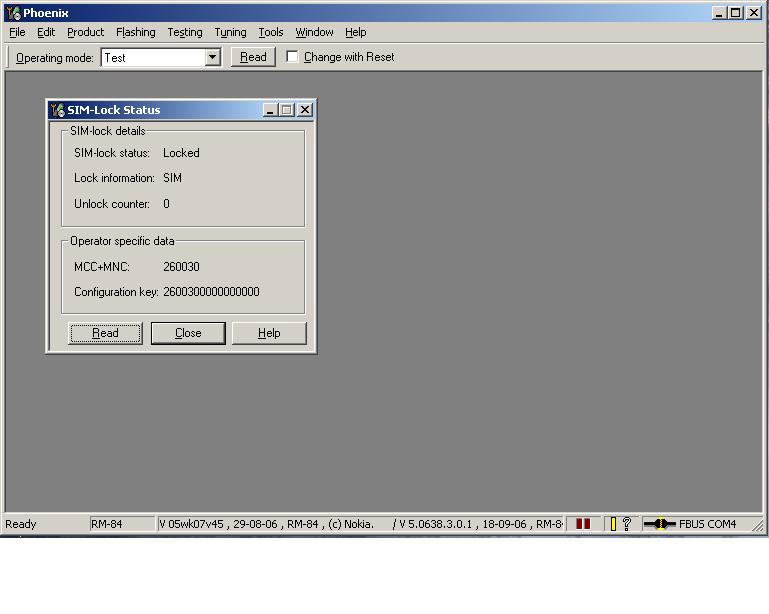Click Close button in SIM-Lock dialog

point(188,333)
